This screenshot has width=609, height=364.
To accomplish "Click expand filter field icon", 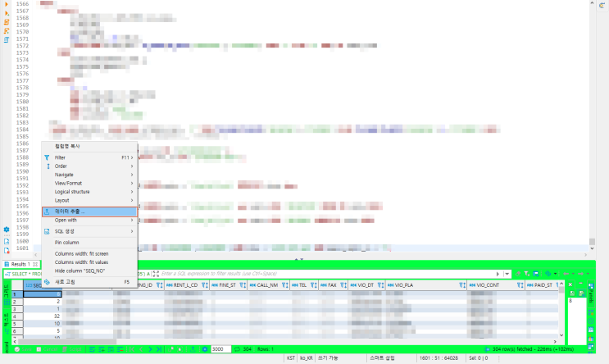I will (156, 274).
